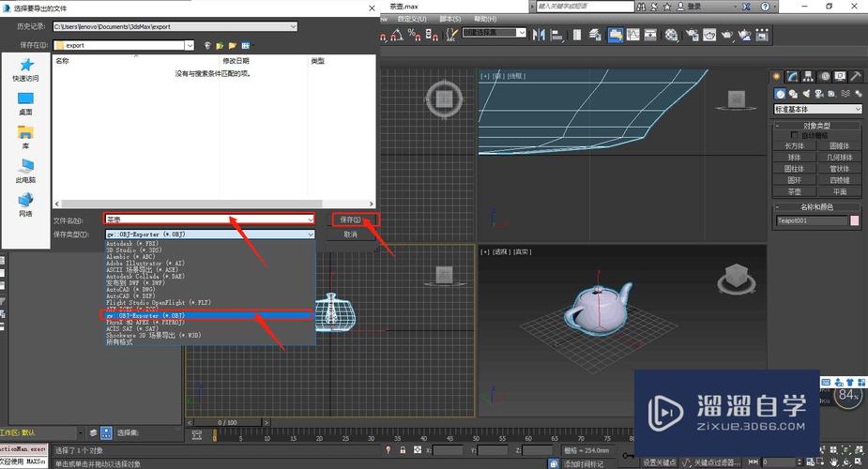Open the 历史记录 path dropdown
Viewport: 868px width, 469px height.
tap(175, 26)
